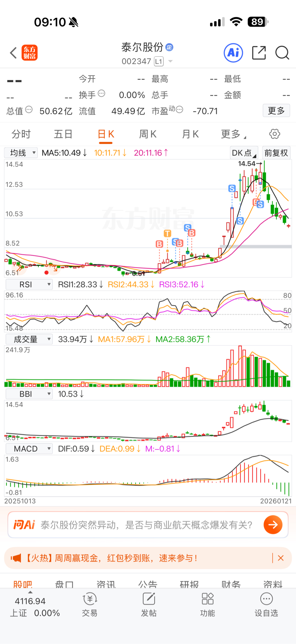Switch to 股吧 section tab
The image size is (296, 644).
pyautogui.click(x=22, y=584)
